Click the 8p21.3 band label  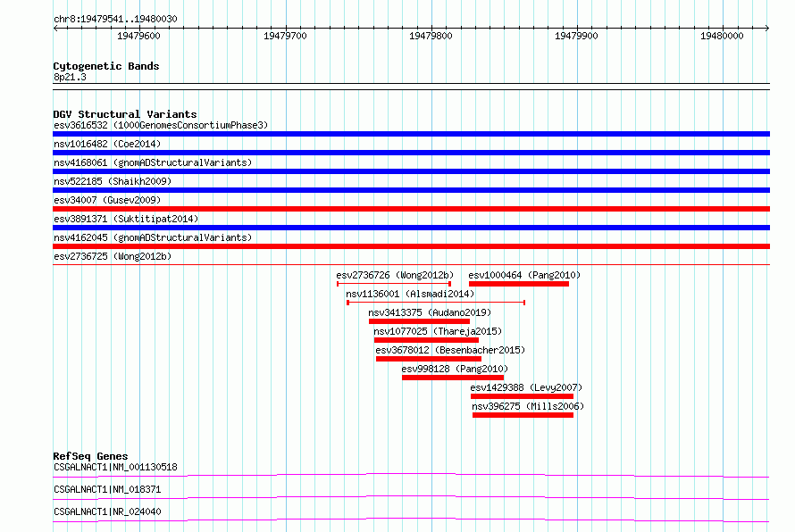(70, 77)
